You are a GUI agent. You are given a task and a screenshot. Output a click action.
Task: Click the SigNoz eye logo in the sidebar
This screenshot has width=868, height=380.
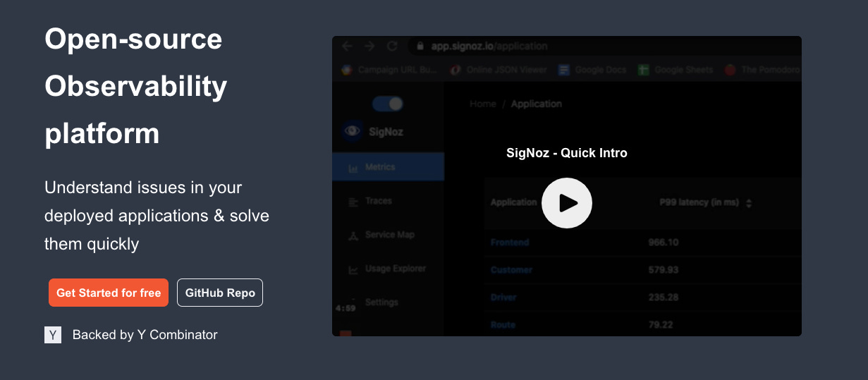coord(352,131)
